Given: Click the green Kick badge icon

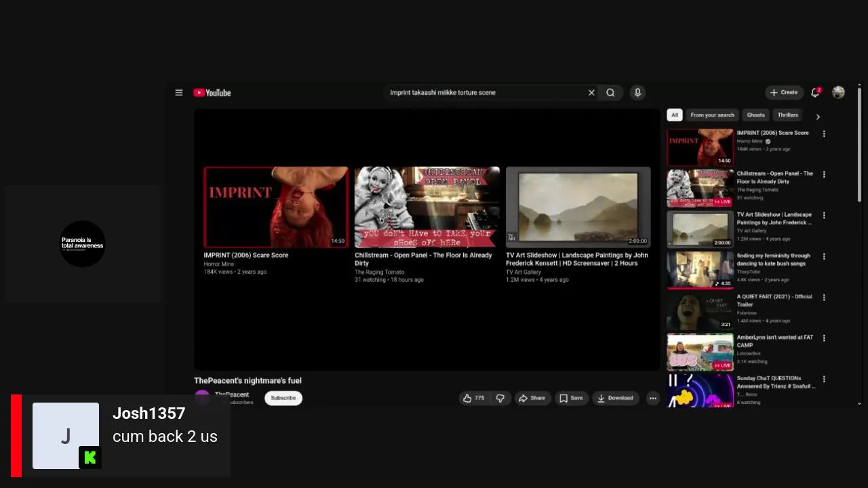Looking at the screenshot, I should click(90, 457).
